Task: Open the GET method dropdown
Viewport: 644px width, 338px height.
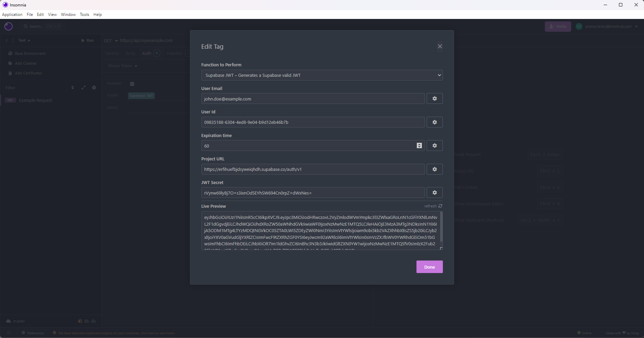Action: pyautogui.click(x=111, y=41)
